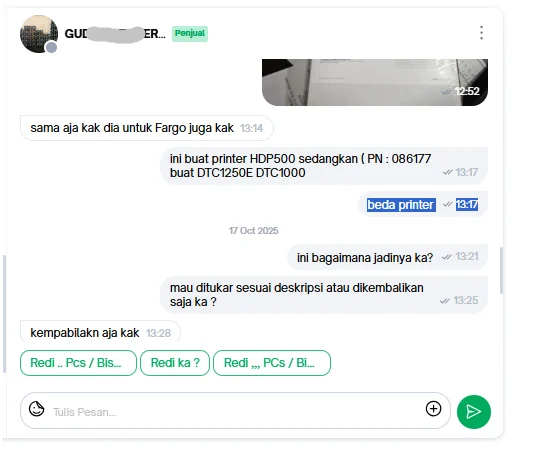This screenshot has width=535, height=463.
Task: Open the seller's profile avatar
Action: (39, 34)
